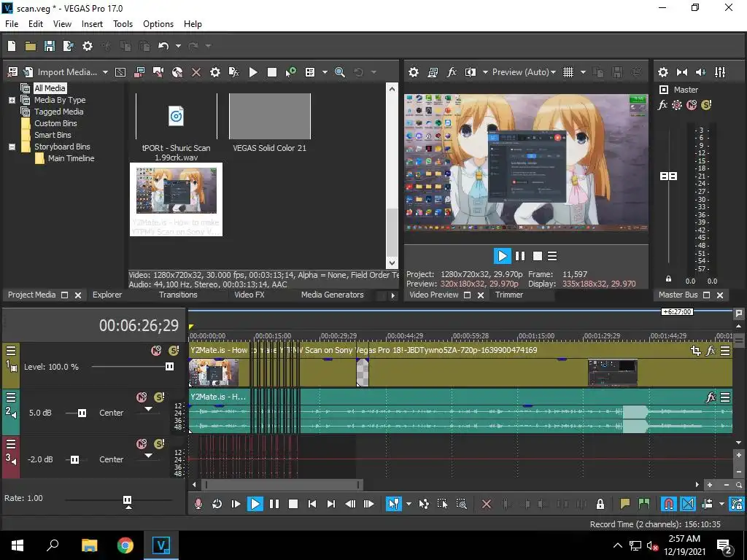
Task: Open a project with the folder icon
Action: 31,46
